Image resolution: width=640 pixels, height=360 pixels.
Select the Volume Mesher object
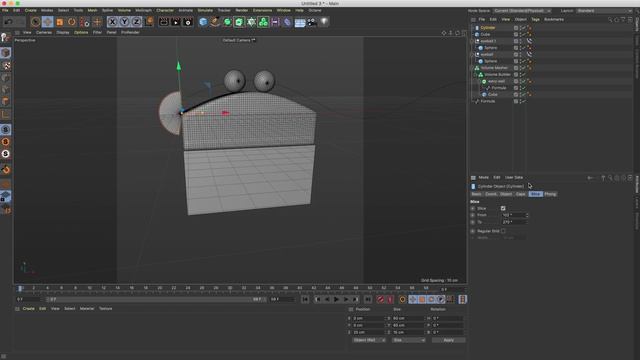(x=494, y=68)
